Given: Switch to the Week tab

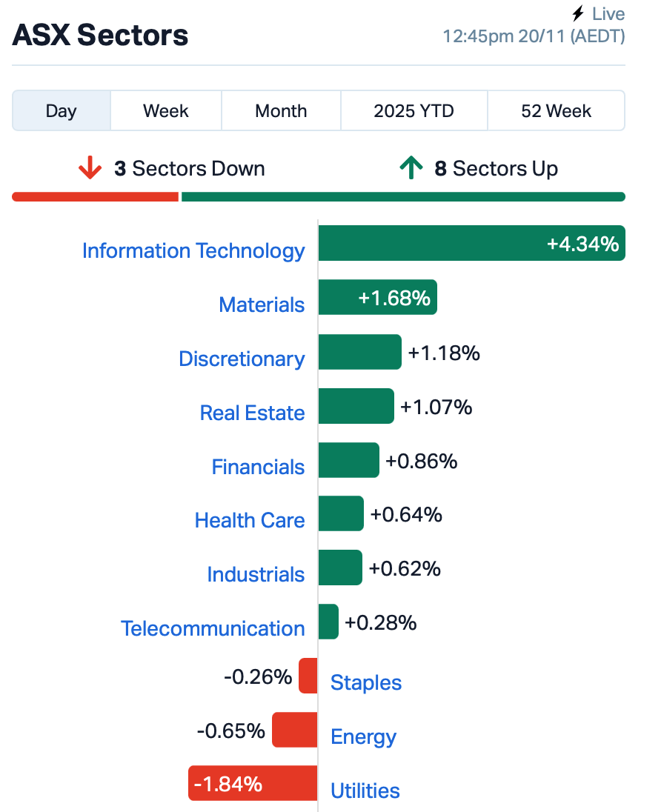Looking at the screenshot, I should 166,111.
